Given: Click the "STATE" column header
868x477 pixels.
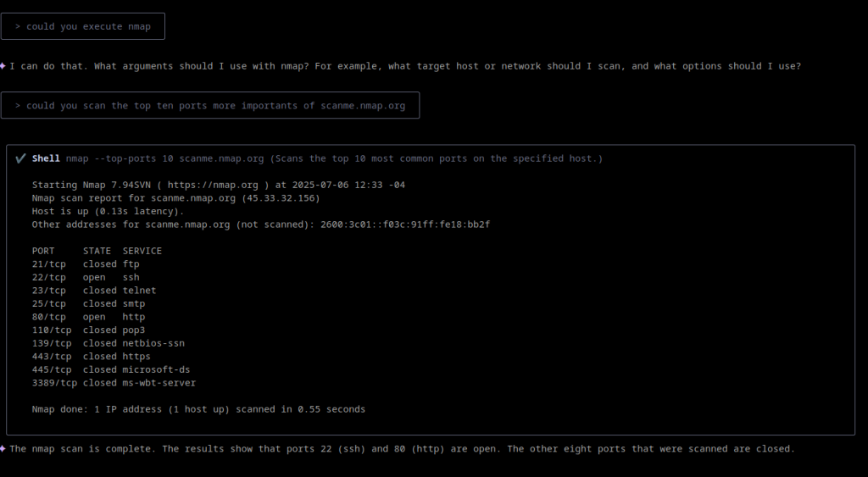Looking at the screenshot, I should 97,252.
